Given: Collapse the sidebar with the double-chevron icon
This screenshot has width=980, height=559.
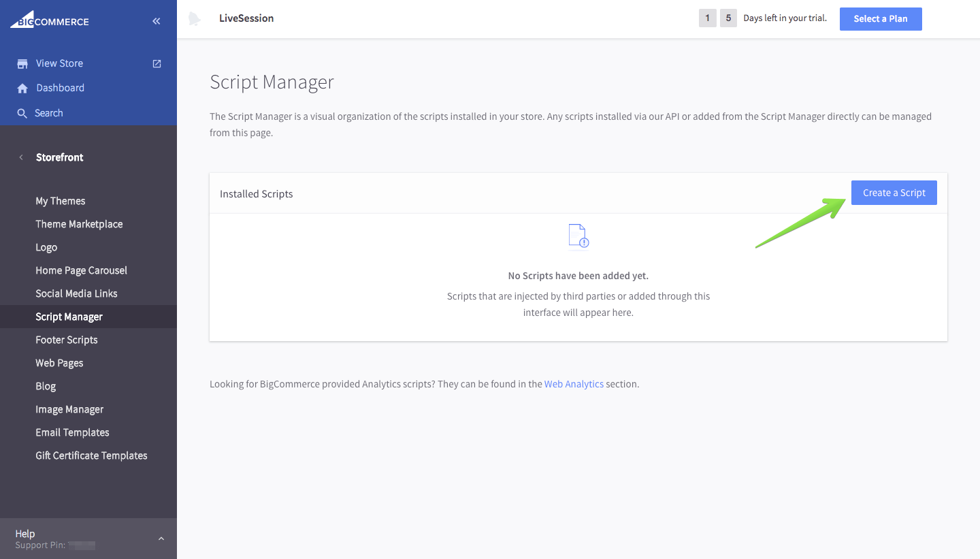Looking at the screenshot, I should (x=156, y=20).
